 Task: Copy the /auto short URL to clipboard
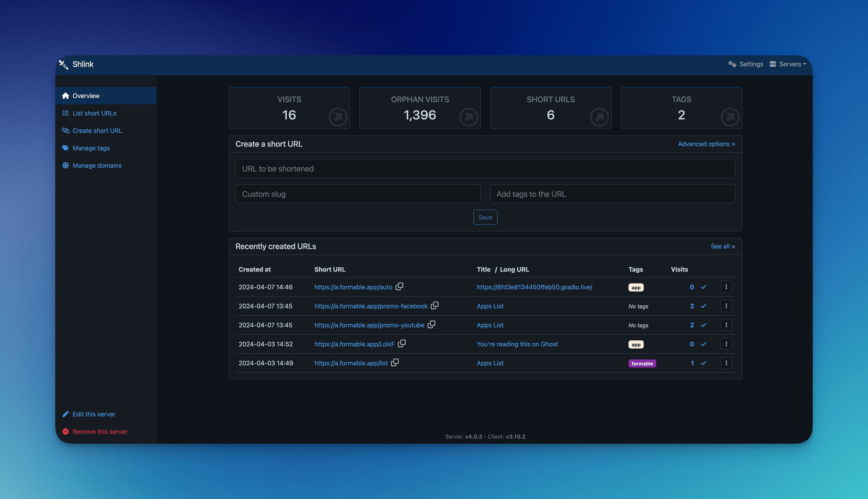pyautogui.click(x=399, y=286)
